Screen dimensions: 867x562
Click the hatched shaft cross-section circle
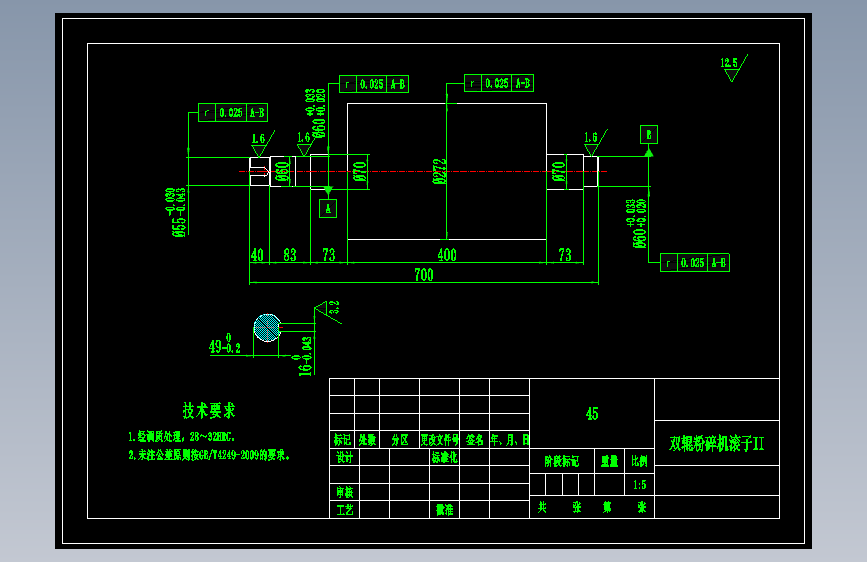point(268,328)
